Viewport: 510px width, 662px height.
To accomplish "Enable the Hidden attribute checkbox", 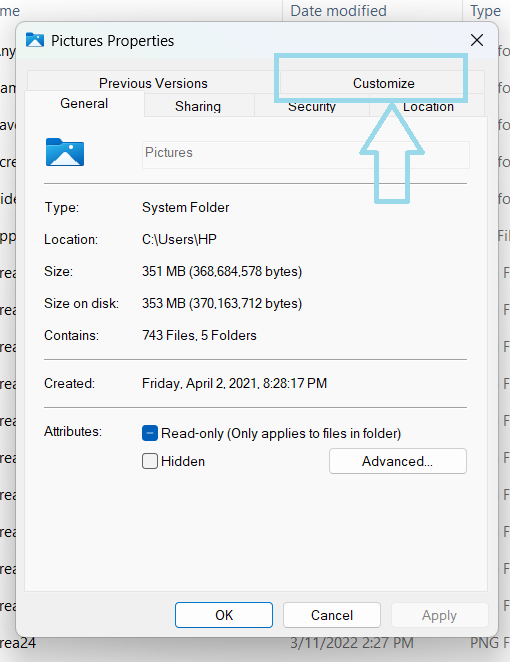I will click(x=150, y=461).
